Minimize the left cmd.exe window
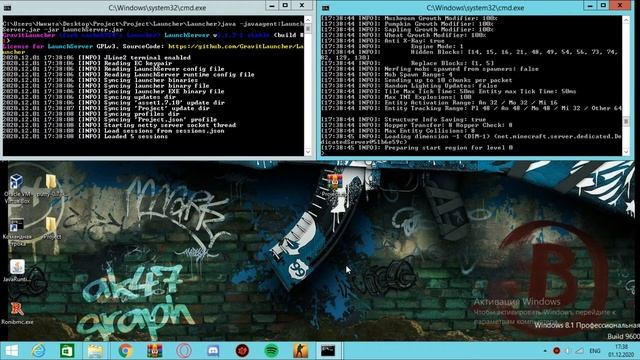This screenshot has width=640, height=360. coord(272,5)
